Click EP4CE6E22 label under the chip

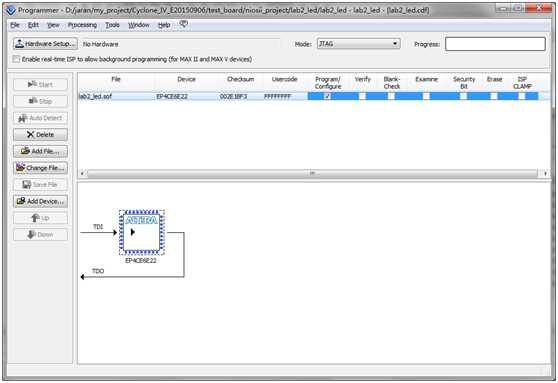(x=141, y=261)
